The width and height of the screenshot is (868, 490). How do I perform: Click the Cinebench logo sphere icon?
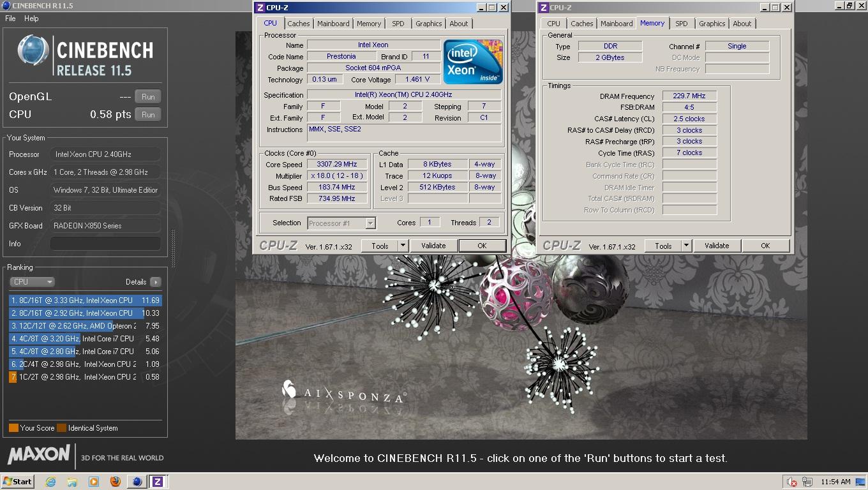tap(33, 50)
